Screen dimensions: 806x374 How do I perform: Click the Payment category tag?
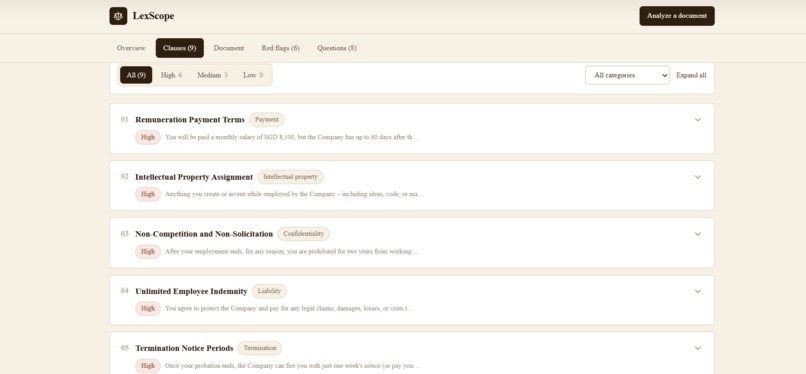pos(267,120)
